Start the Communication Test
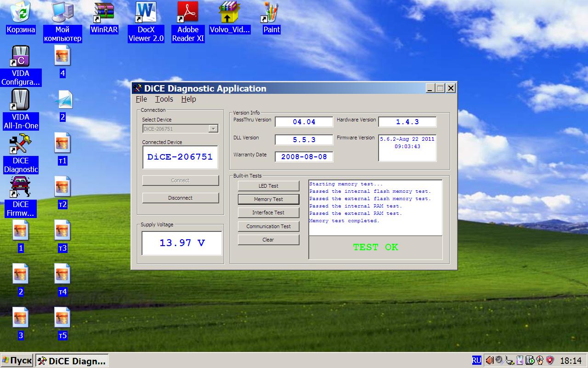The height and width of the screenshot is (368, 588). tap(269, 226)
